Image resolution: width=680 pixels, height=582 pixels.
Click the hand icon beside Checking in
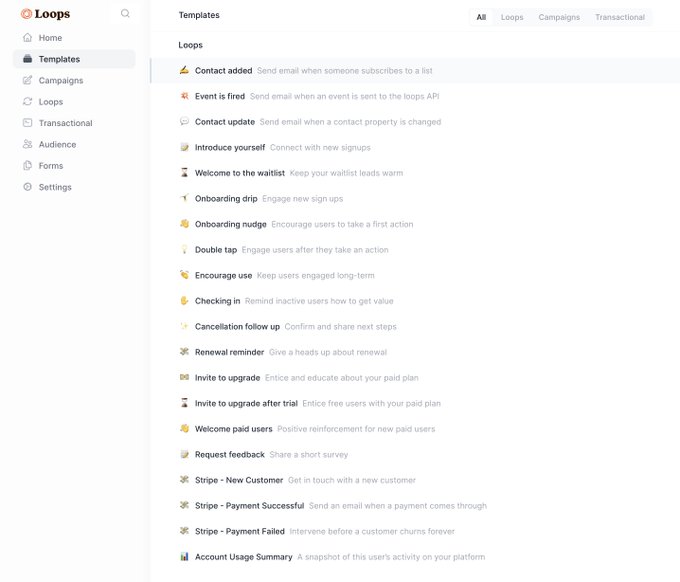[184, 300]
